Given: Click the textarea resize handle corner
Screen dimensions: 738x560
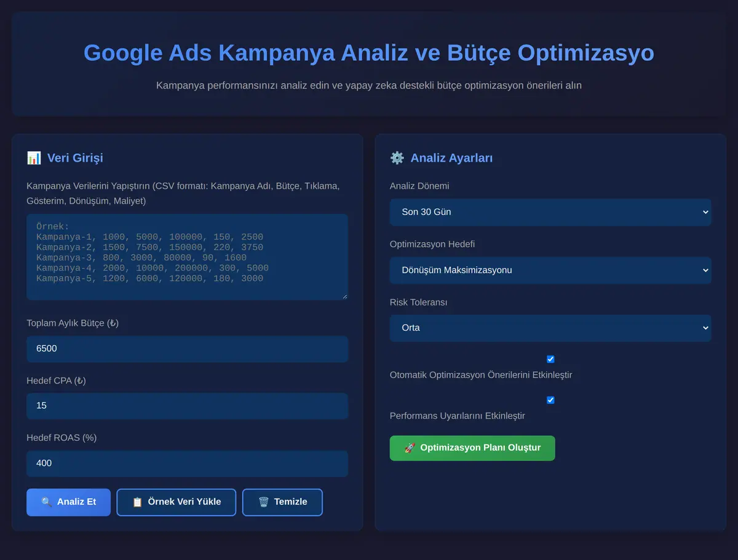Looking at the screenshot, I should [344, 296].
